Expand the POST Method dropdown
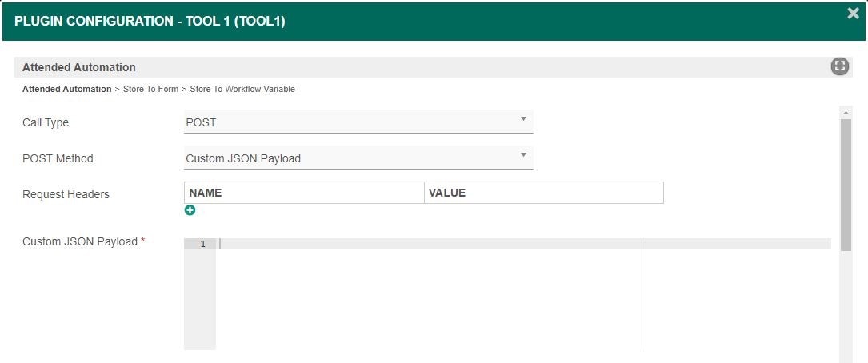Viewport: 868px width, 363px height. [x=358, y=158]
